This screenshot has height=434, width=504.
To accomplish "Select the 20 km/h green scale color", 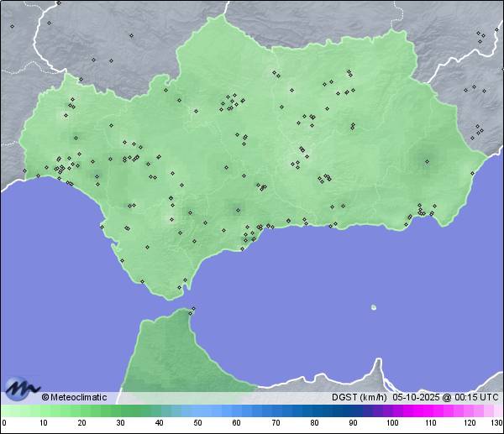I will (81, 411).
